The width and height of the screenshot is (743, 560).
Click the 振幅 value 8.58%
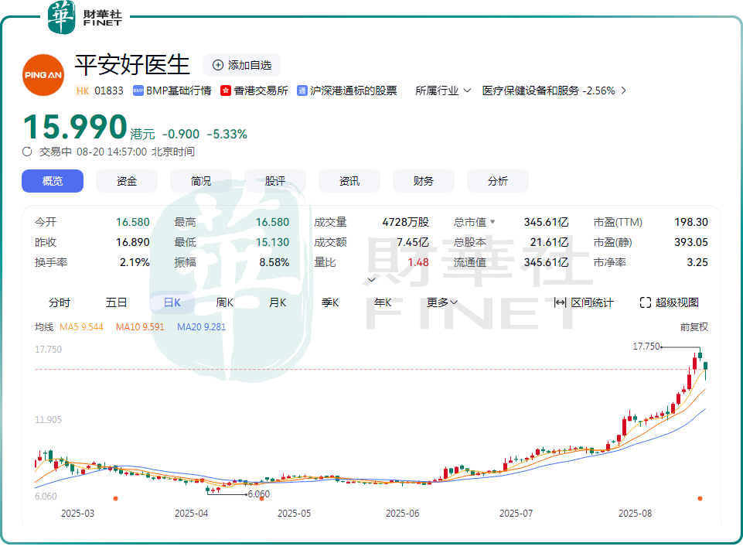274,262
